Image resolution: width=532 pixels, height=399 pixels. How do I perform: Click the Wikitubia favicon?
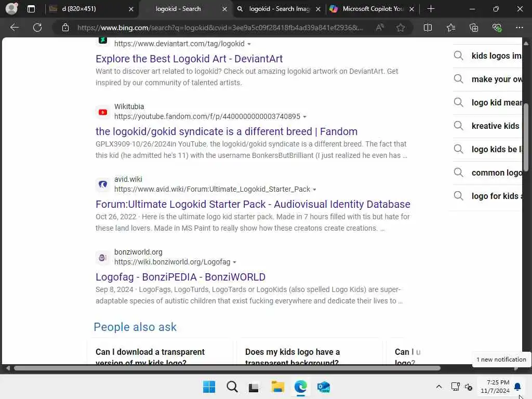coord(103,112)
